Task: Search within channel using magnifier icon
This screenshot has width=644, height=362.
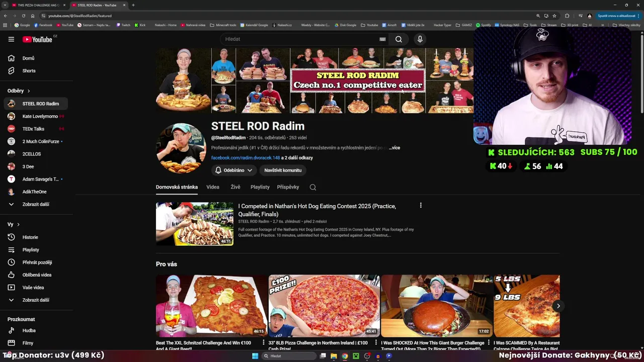Action: coord(313,187)
